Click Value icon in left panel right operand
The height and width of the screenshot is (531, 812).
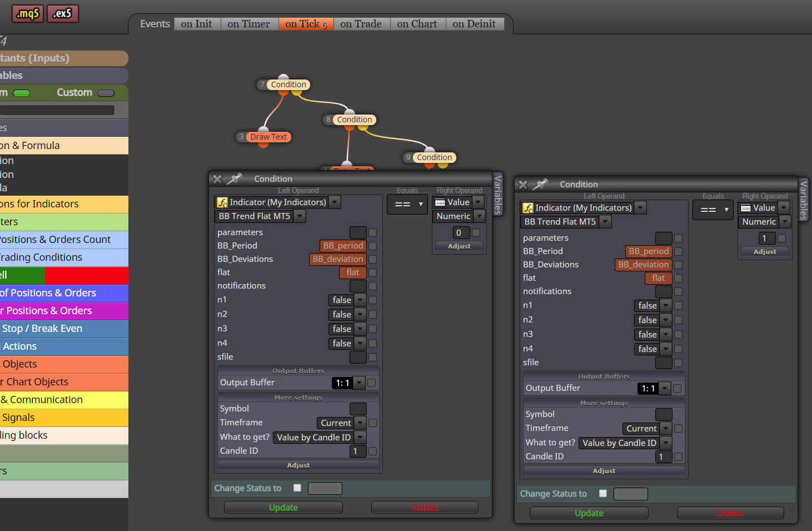point(440,202)
